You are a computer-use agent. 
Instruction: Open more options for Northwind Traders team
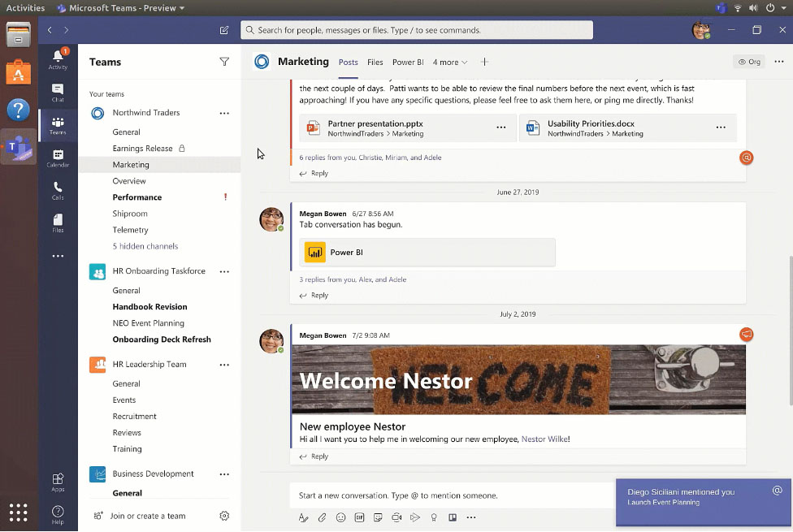[224, 113]
